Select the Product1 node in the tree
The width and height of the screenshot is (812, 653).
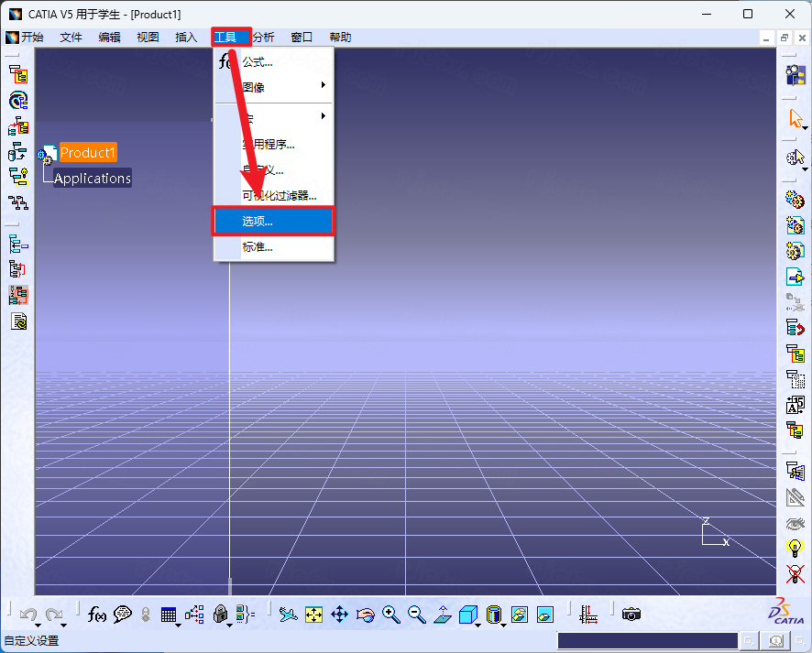(x=88, y=152)
